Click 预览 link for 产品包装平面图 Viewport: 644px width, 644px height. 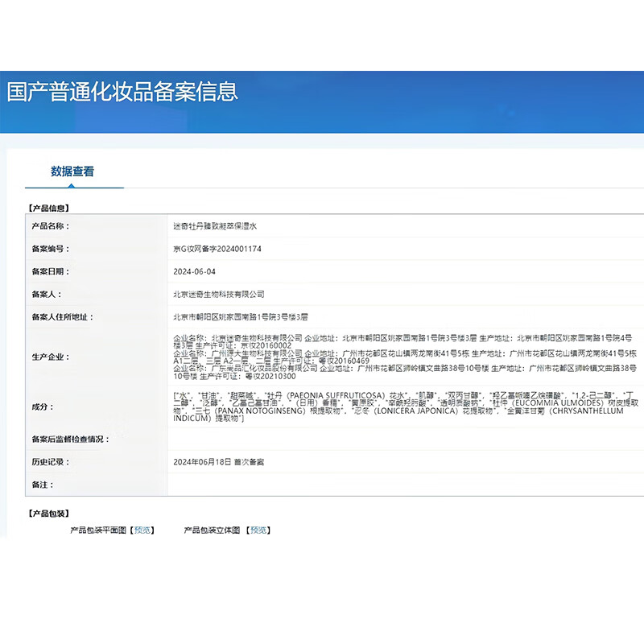tap(142, 530)
